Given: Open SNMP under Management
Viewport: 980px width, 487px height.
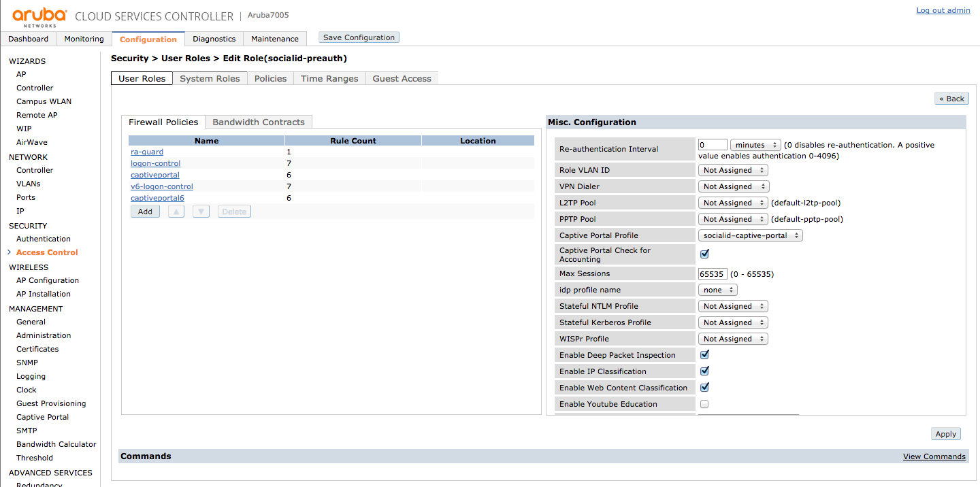Looking at the screenshot, I should coord(27,363).
